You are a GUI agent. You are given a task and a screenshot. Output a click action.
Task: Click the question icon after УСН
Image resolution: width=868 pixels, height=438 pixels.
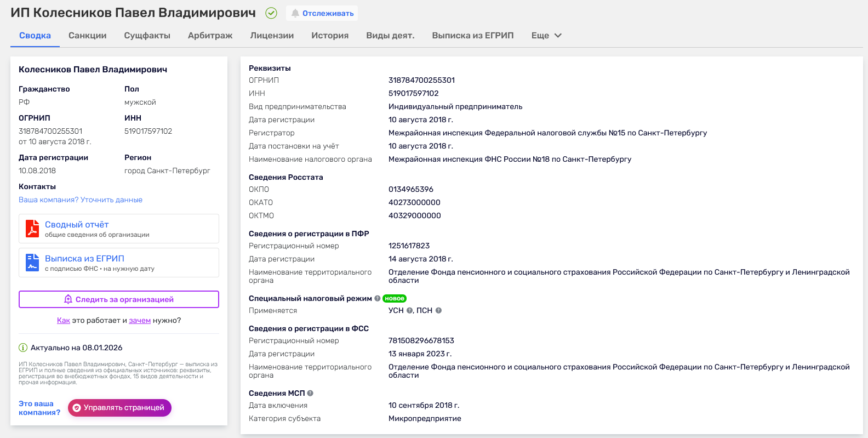[x=409, y=311]
